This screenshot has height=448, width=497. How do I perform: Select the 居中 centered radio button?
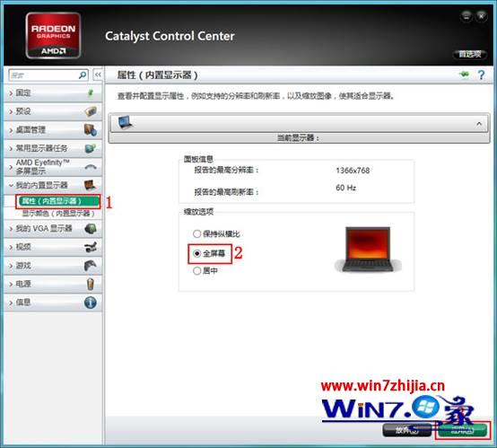coord(196,270)
